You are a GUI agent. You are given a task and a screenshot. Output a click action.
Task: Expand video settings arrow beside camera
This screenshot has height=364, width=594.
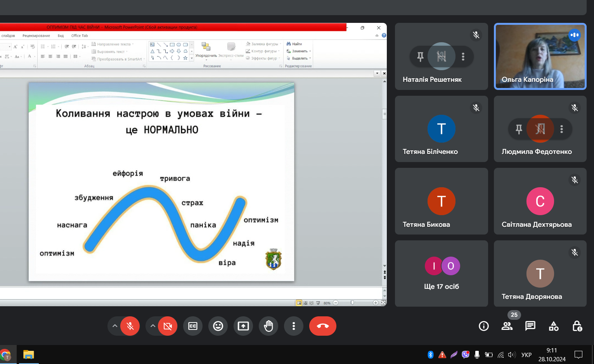[153, 326]
